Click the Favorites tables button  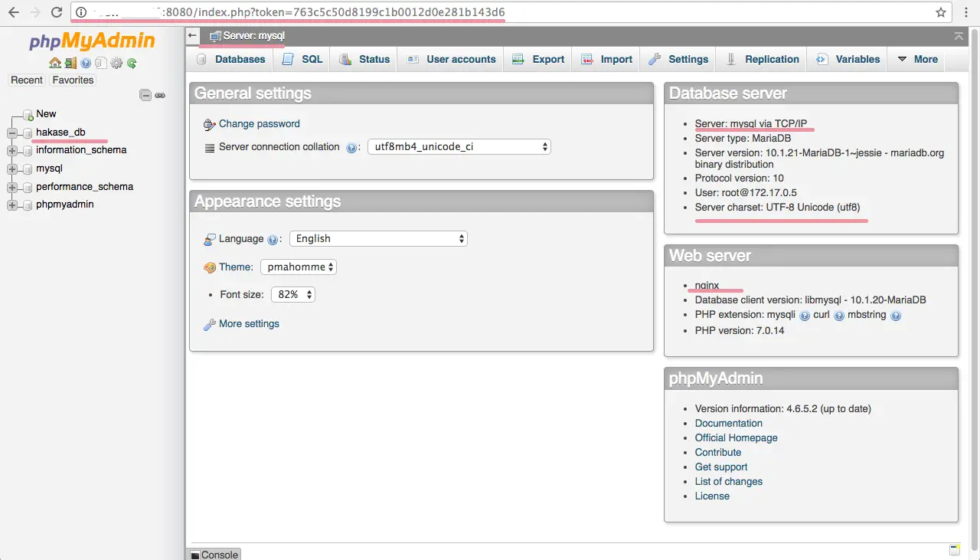[73, 80]
